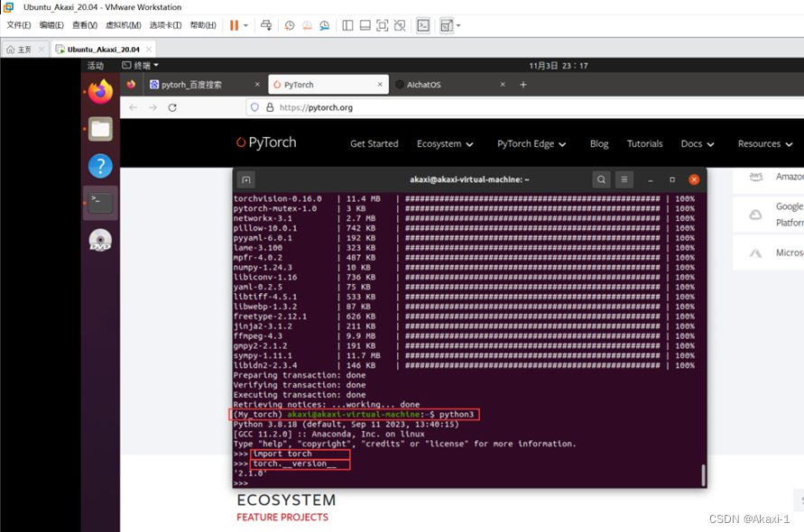Expand the Ecosystem dropdown menu
This screenshot has width=804, height=532.
point(445,144)
